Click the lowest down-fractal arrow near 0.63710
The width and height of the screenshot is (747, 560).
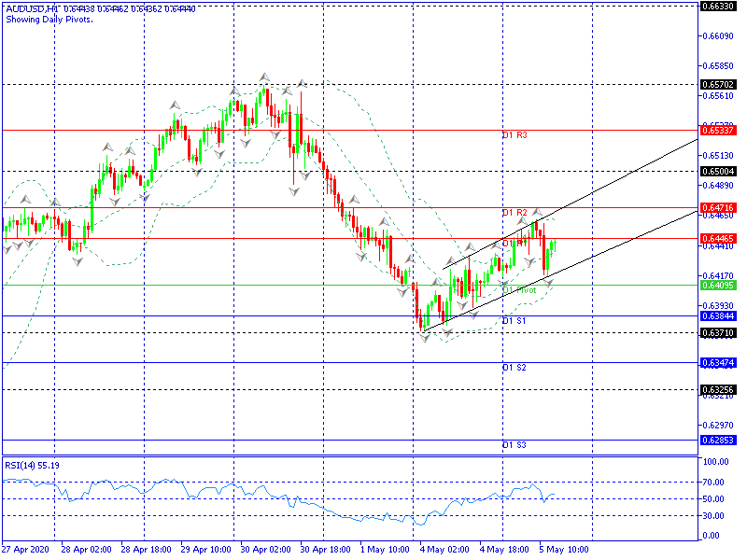tap(425, 338)
